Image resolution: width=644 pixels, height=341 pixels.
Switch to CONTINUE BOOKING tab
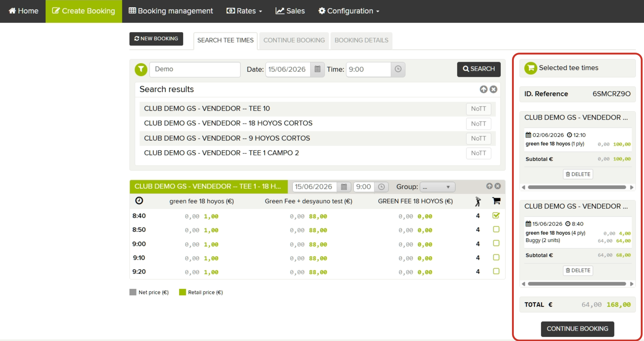click(x=294, y=40)
